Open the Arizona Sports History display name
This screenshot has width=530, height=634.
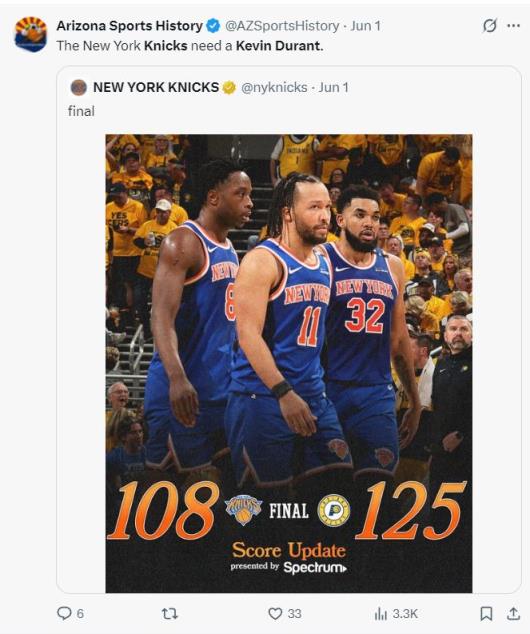pos(129,26)
